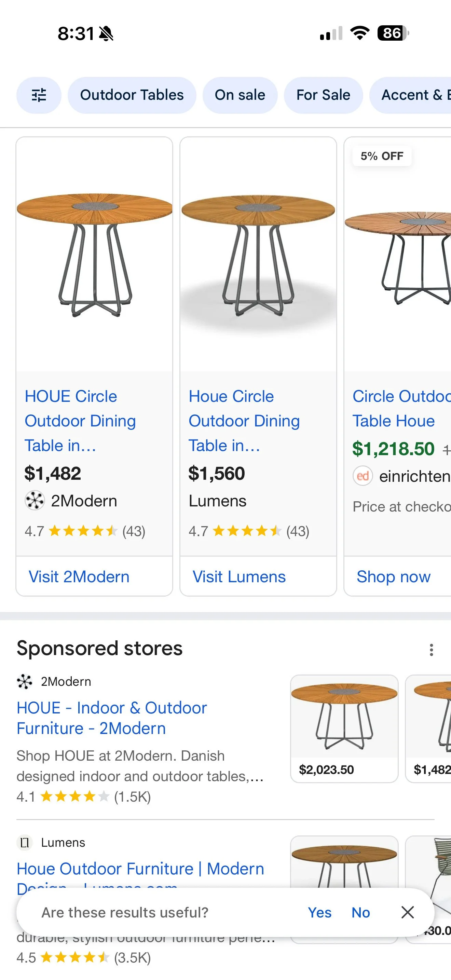
Task: Select the Outdoor Tables filter chip
Action: [x=132, y=95]
